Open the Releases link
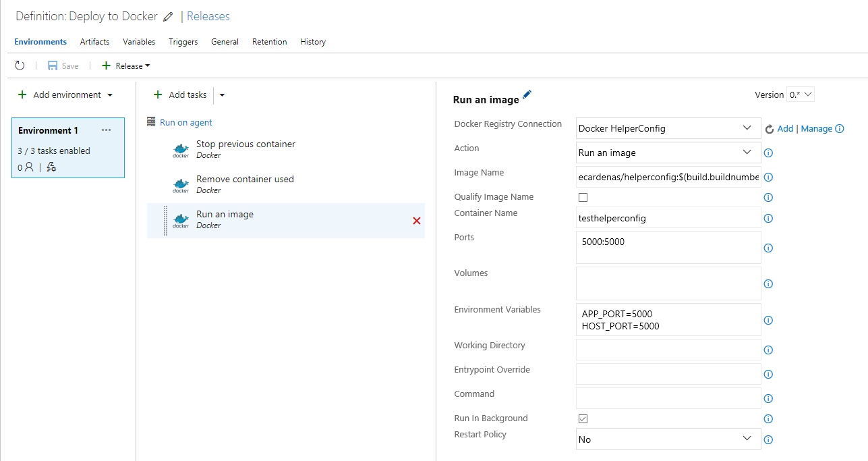Screen dimensions: 868x461 tap(208, 16)
